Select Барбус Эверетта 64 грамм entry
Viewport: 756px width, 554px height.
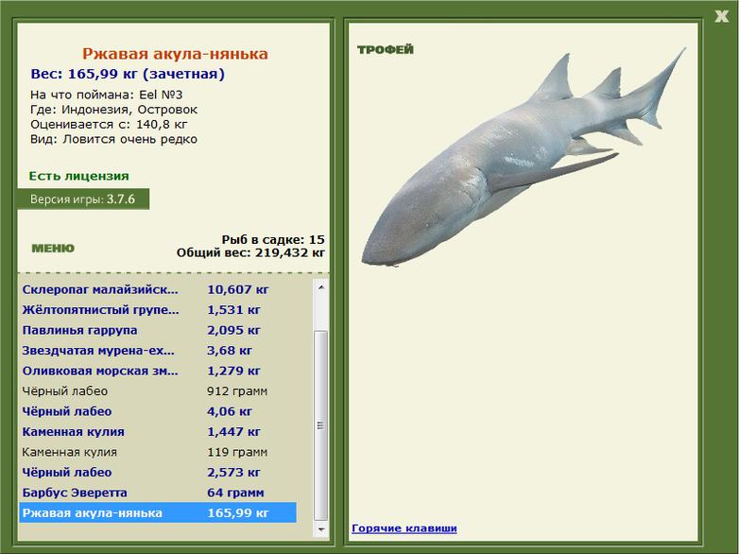pyautogui.click(x=158, y=493)
